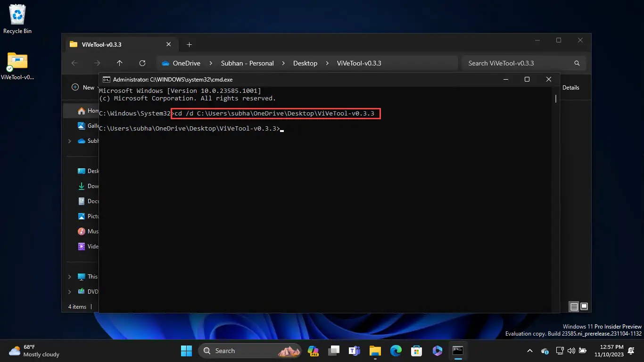Open the New item menu in Explorer
The height and width of the screenshot is (362, 644).
tap(83, 87)
